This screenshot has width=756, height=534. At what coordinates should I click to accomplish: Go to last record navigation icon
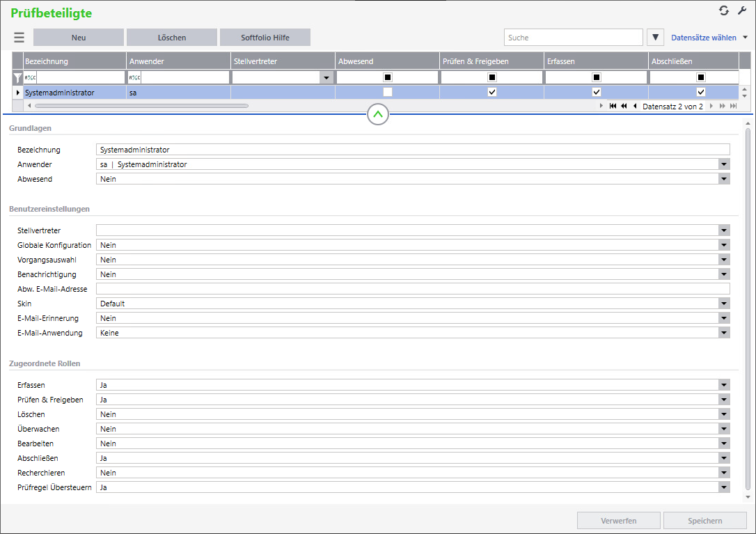733,107
